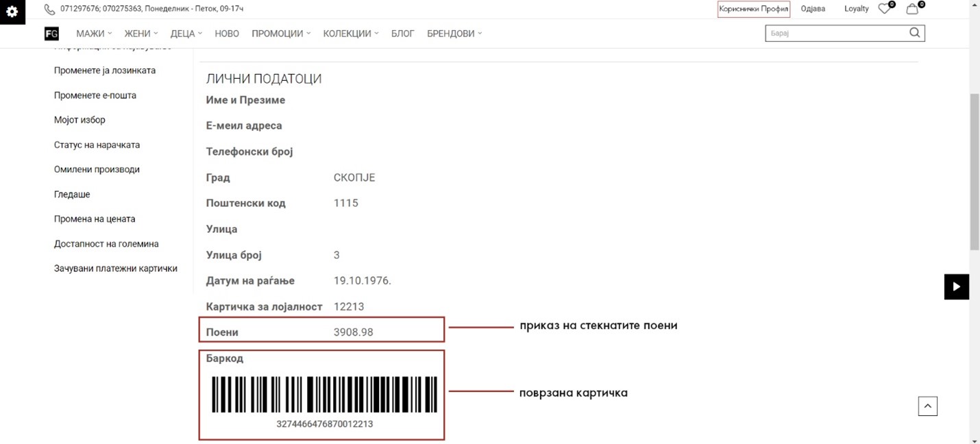The image size is (980, 444).
Task: Click the settings gear icon
Action: (x=12, y=12)
